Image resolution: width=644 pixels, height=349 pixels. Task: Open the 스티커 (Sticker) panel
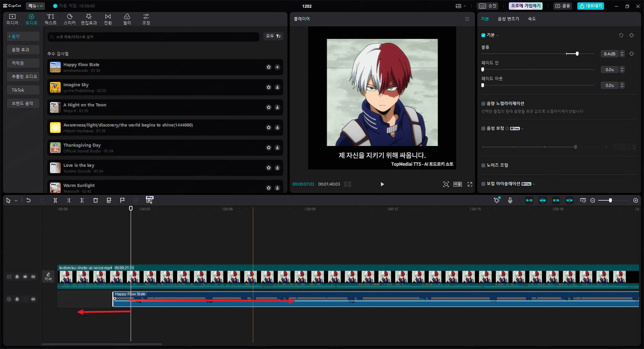70,19
